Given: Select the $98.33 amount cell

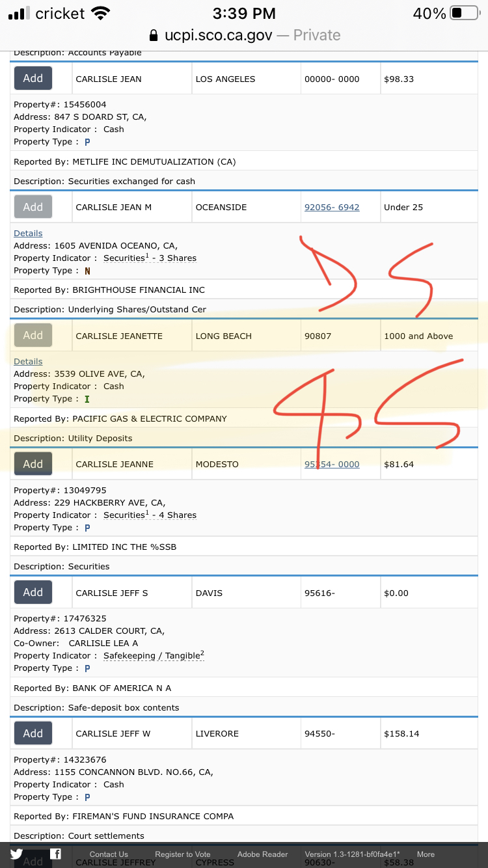Looking at the screenshot, I should [429, 79].
